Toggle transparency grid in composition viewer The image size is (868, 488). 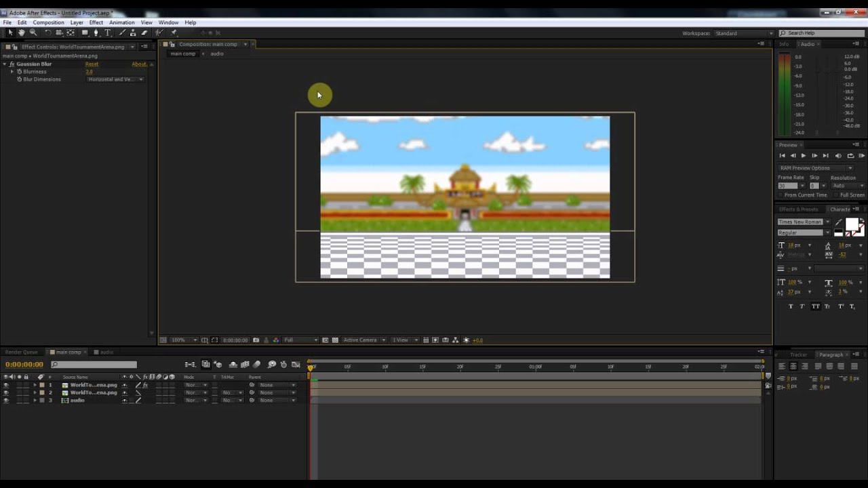point(335,340)
